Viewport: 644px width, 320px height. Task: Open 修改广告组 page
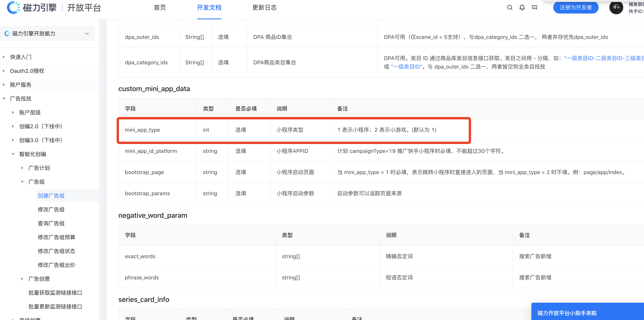pyautogui.click(x=51, y=209)
